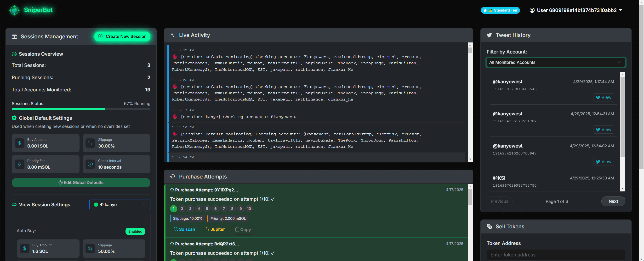Screen dimensions: 644x261
Task: Click the clock icon in Check Interval
Action: (x=90, y=164)
